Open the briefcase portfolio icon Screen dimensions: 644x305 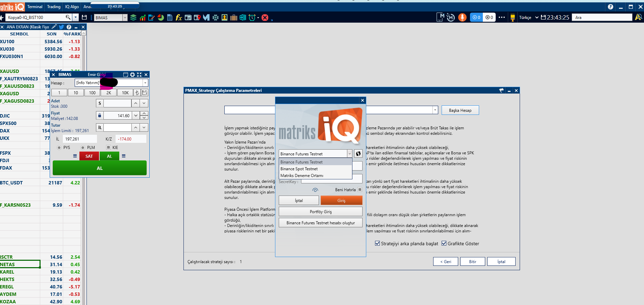click(233, 18)
